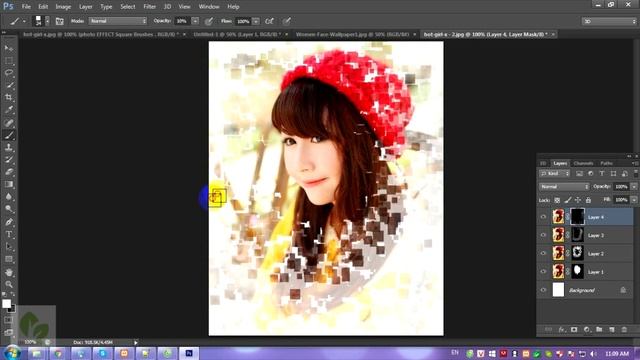Select the Rectangle shape tool
The image size is (640, 360).
[x=9, y=259]
